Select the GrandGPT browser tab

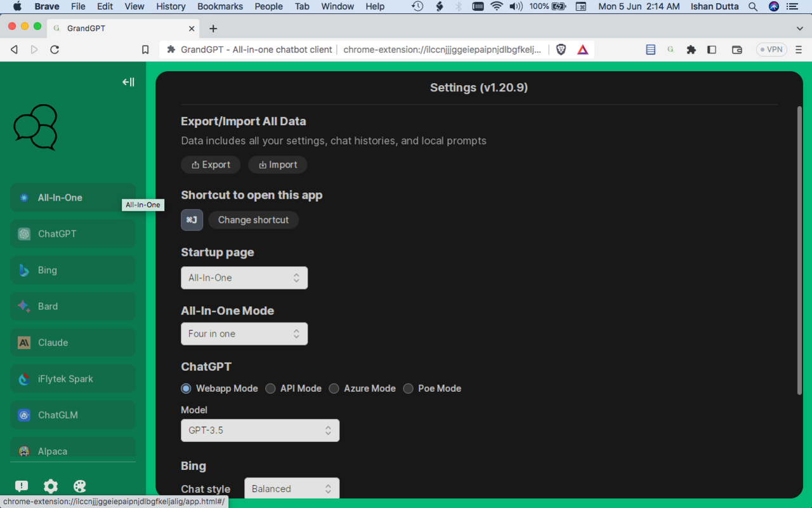pos(124,29)
